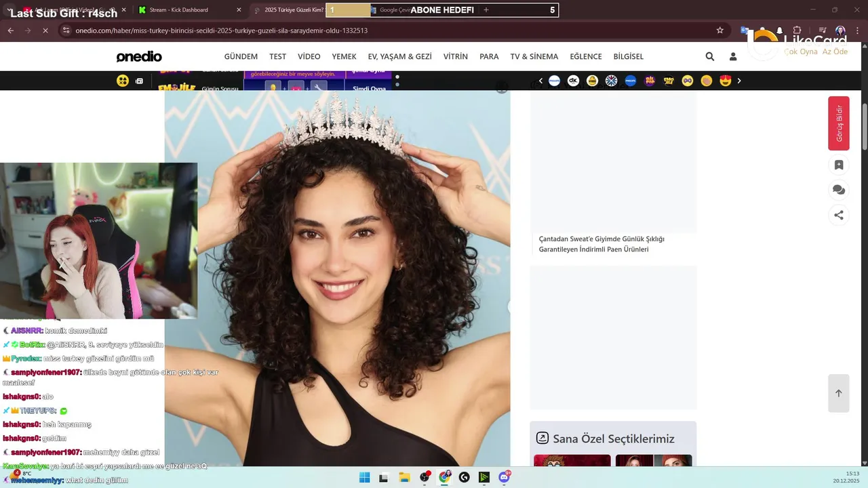Click the chat username KaraSovalye
The width and height of the screenshot is (868, 488).
25,466
